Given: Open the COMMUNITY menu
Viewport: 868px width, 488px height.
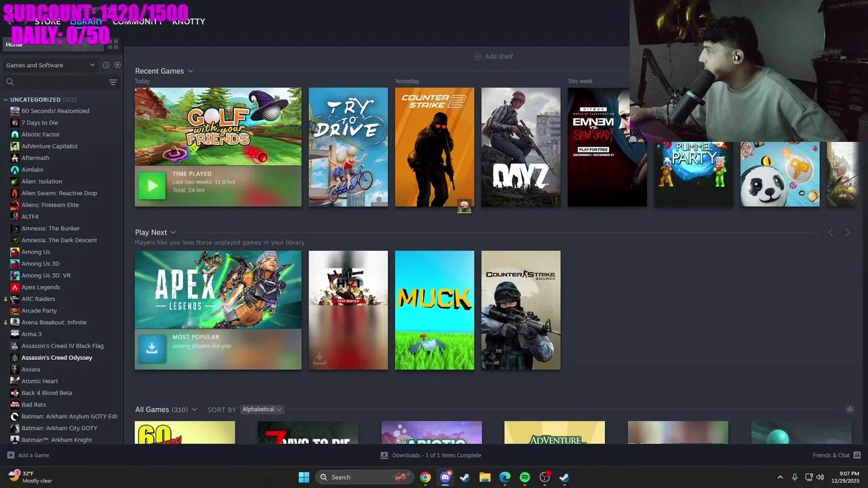Looking at the screenshot, I should tap(138, 22).
